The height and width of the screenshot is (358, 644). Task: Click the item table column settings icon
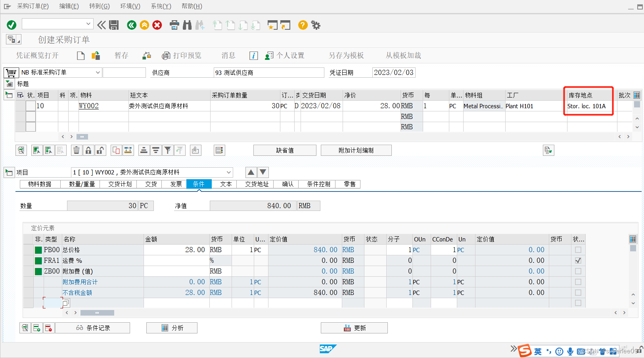click(x=636, y=95)
